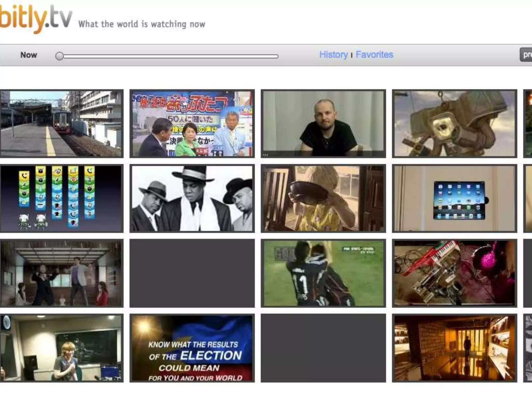Play the dim orange library corridor video
The width and height of the screenshot is (532, 399).
pos(454,348)
